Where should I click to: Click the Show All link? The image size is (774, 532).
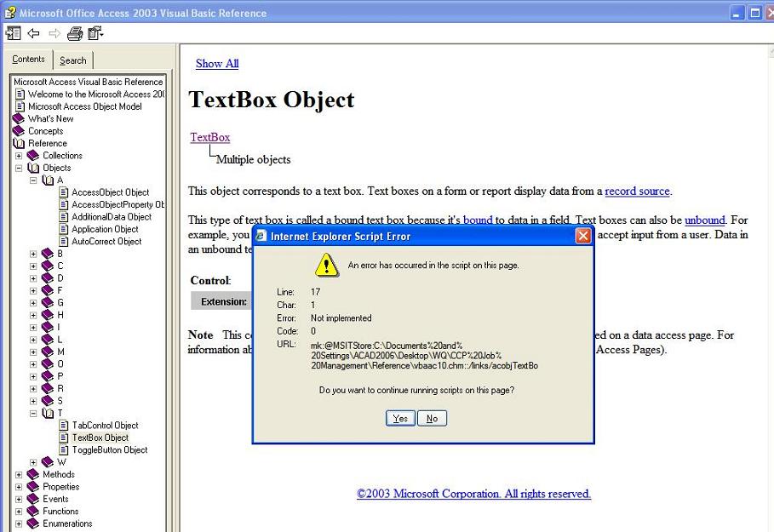coord(217,64)
